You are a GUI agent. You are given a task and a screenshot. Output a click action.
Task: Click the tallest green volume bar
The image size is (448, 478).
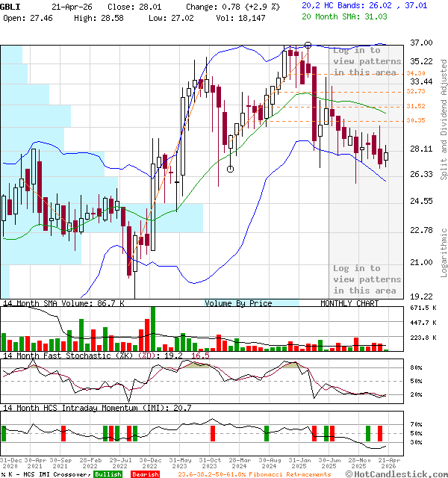coord(153,329)
